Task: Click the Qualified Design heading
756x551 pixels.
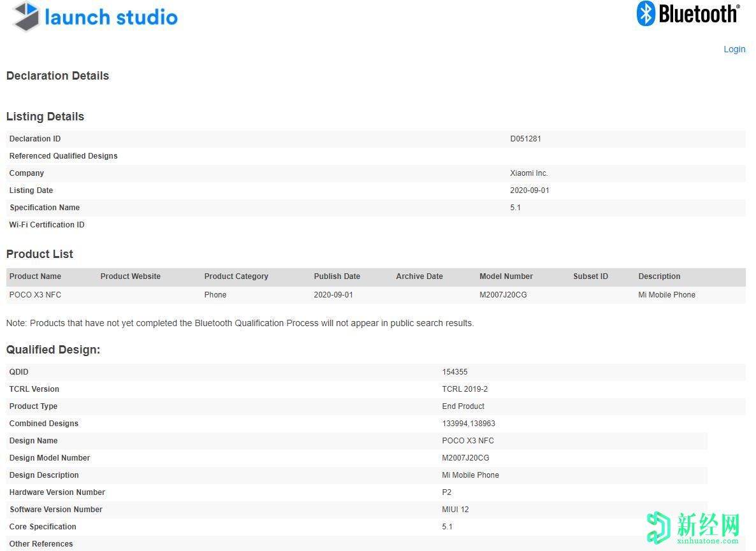Action: (53, 350)
